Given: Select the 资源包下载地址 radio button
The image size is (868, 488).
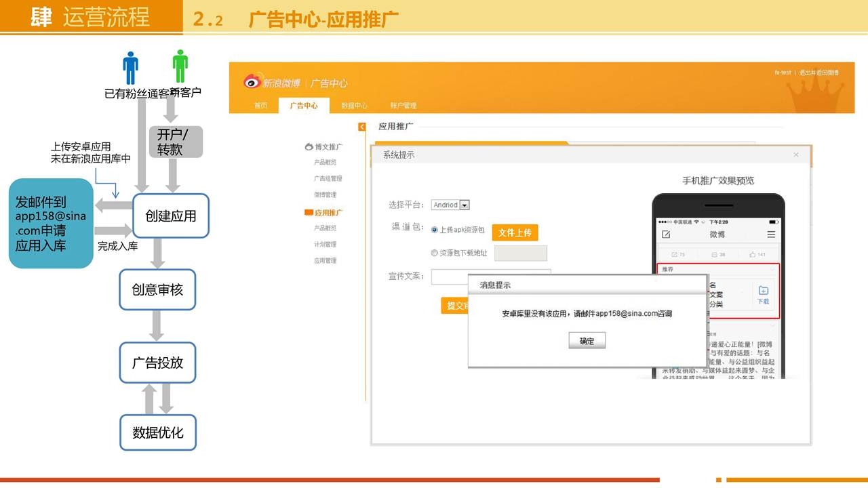Looking at the screenshot, I should [x=435, y=253].
